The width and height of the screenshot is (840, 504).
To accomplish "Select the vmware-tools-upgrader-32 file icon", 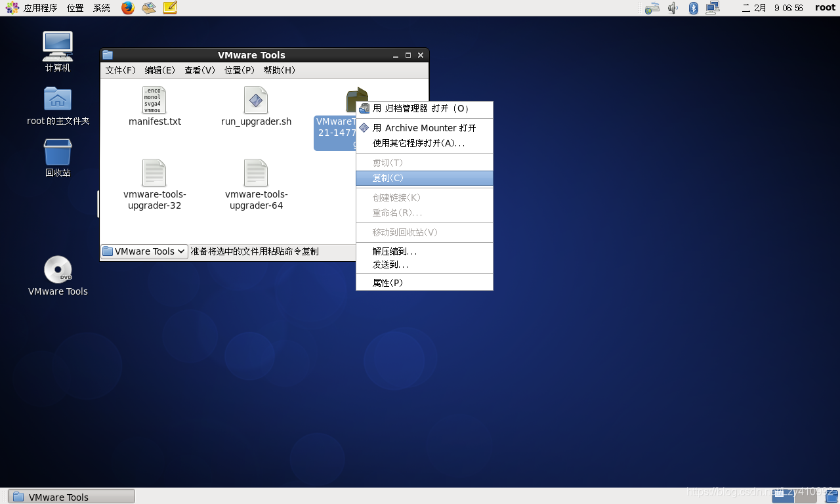I will [x=154, y=173].
